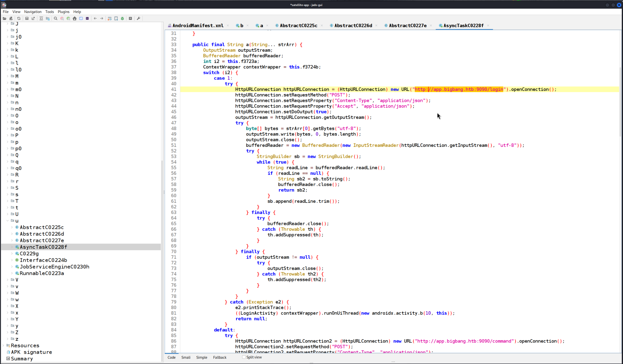Click the home start page icon
The image size is (623, 364).
click(x=75, y=19)
